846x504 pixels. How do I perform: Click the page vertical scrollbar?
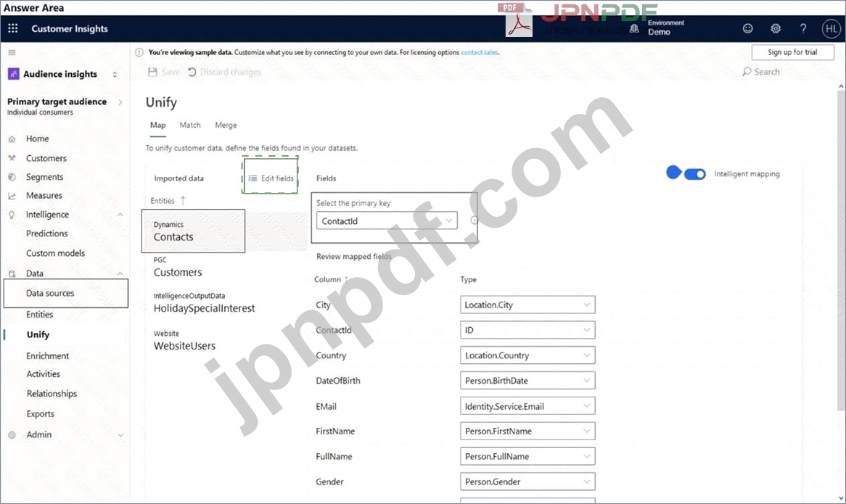click(x=841, y=251)
